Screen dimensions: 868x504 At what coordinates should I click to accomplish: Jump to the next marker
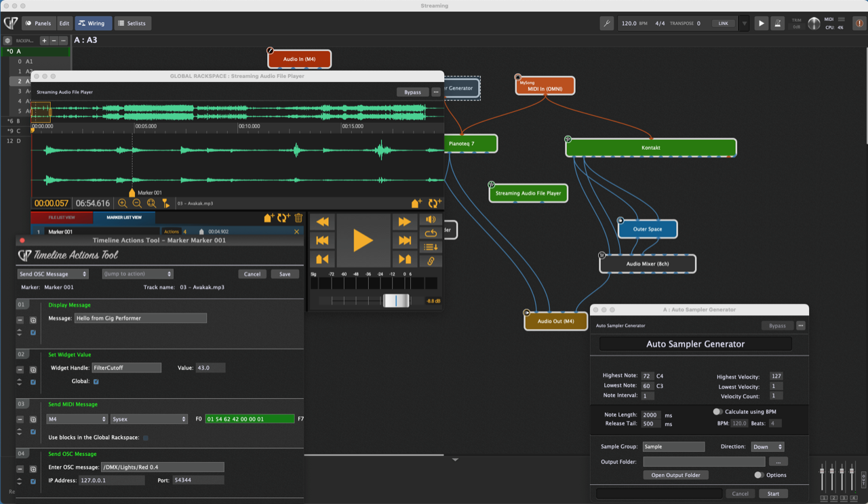404,258
